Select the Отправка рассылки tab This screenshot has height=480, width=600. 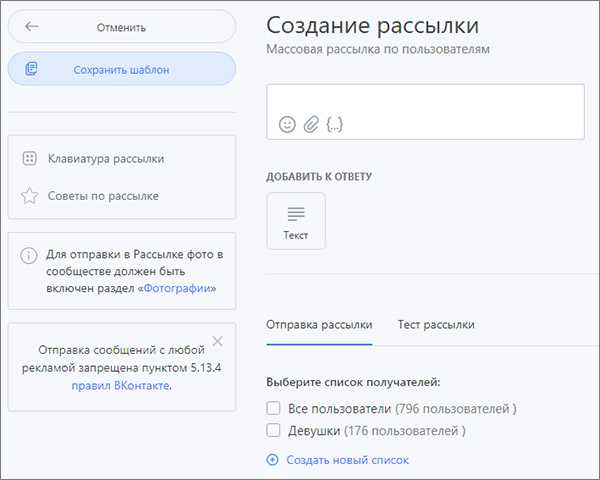tap(319, 325)
